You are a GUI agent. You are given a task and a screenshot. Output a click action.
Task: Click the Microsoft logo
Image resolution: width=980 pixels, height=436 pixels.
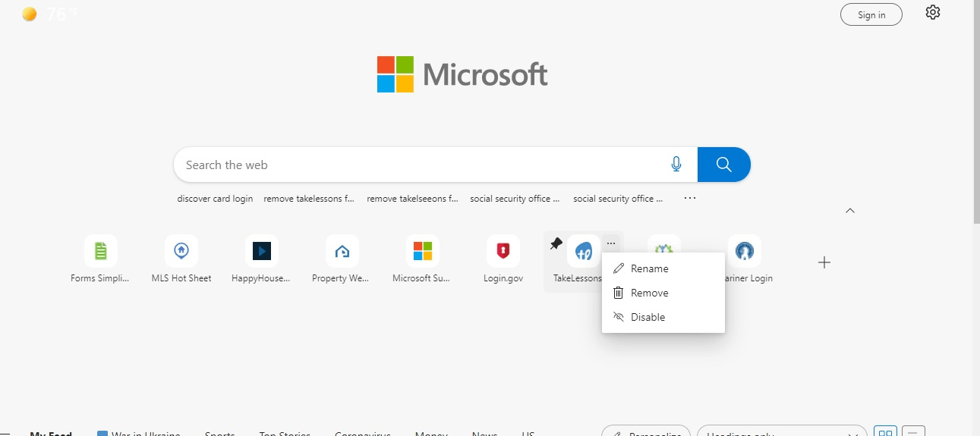(462, 74)
